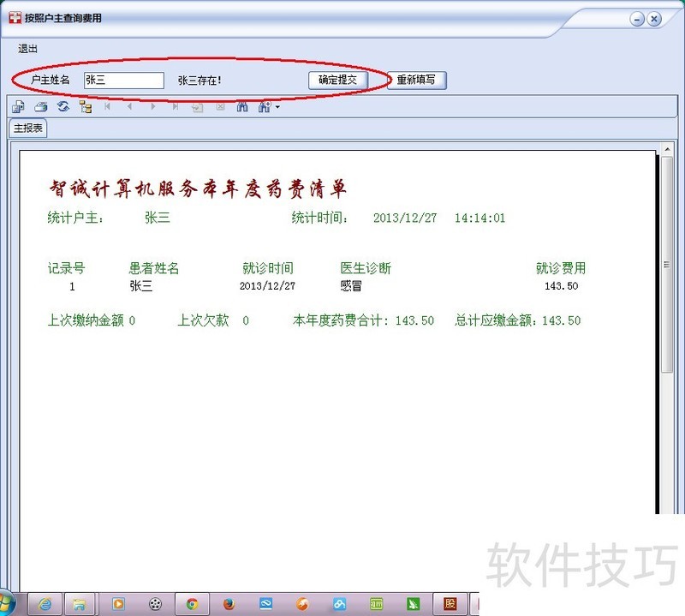Screen dimensions: 685x616
Task: Open the 退出 menu
Action: [28, 49]
